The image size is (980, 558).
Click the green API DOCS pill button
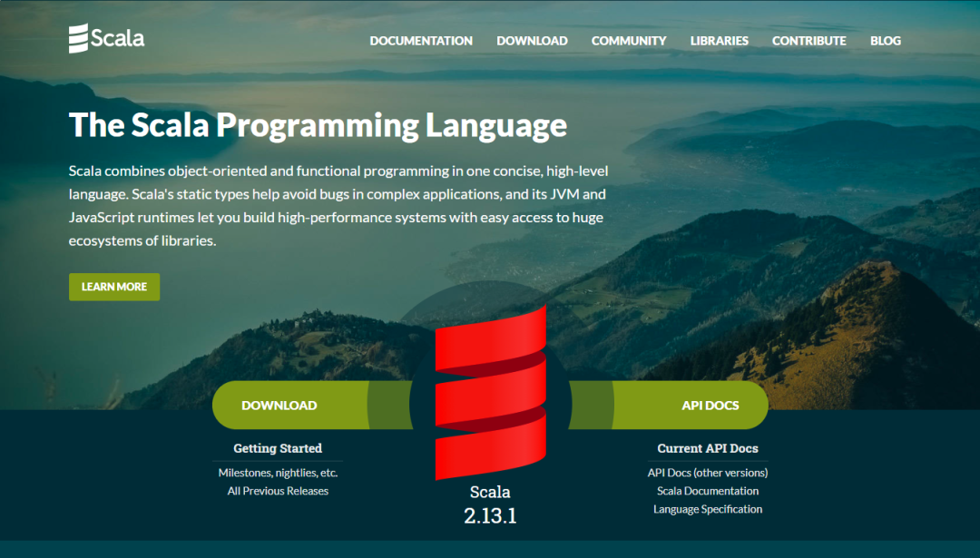click(668, 405)
